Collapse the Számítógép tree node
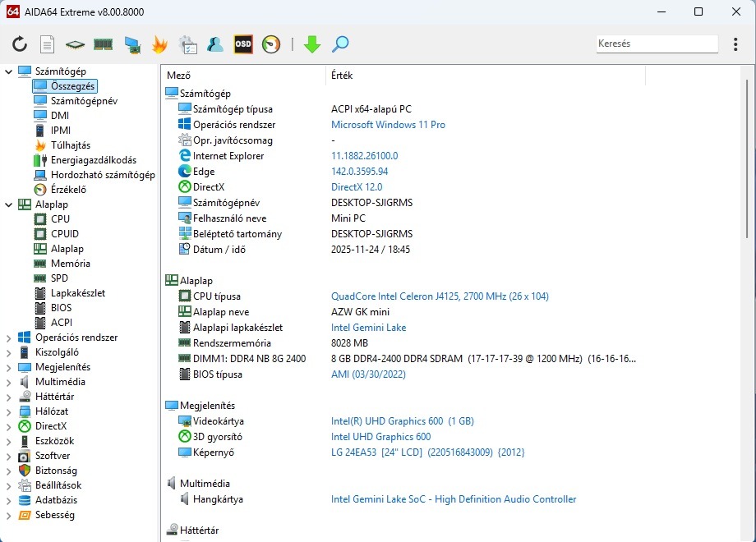 (9, 71)
